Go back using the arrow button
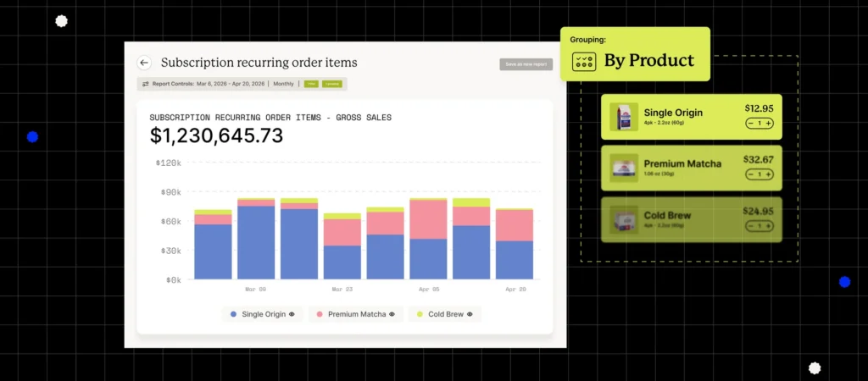This screenshot has height=381, width=868. 144,63
